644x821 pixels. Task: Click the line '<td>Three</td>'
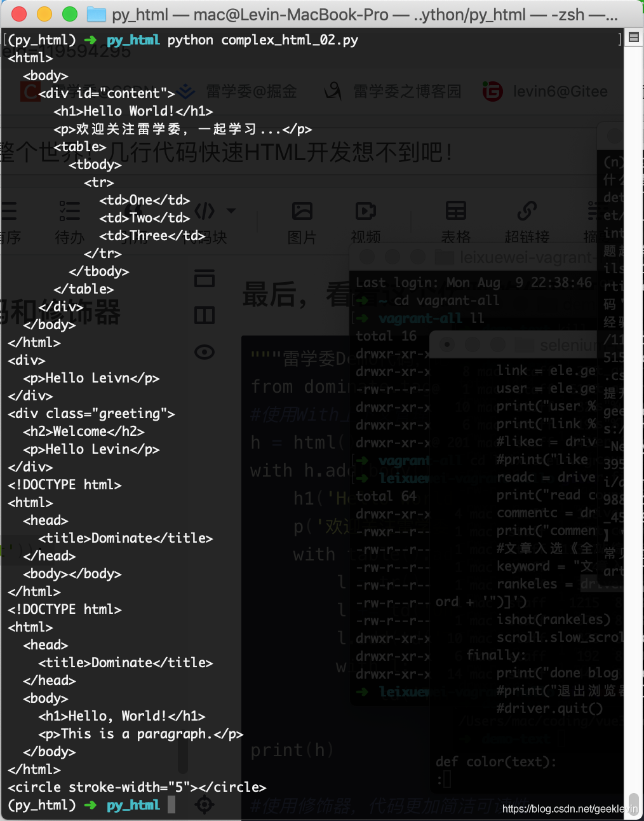pyautogui.click(x=152, y=236)
